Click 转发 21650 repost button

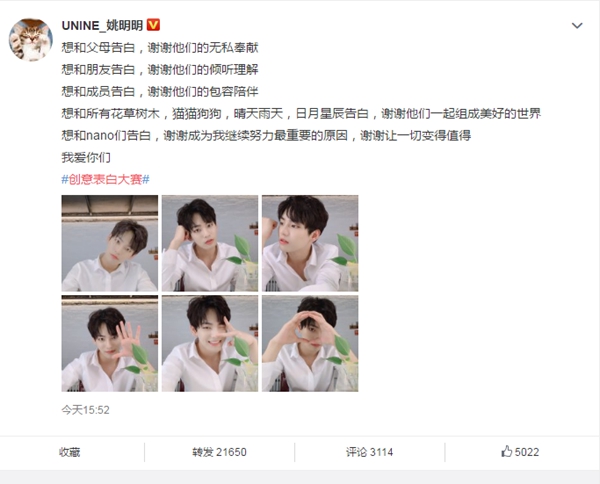point(219,452)
